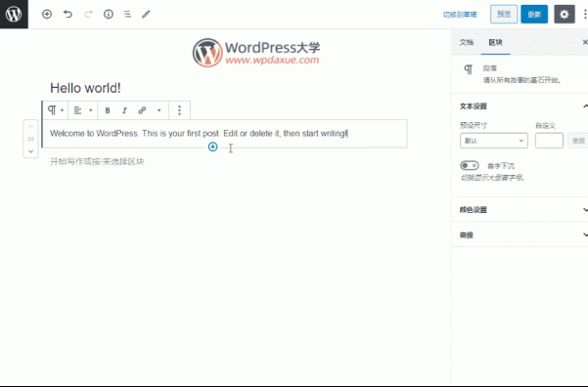Switch to the 文档 tab
Image resolution: width=588 pixels, height=387 pixels.
[x=466, y=42]
